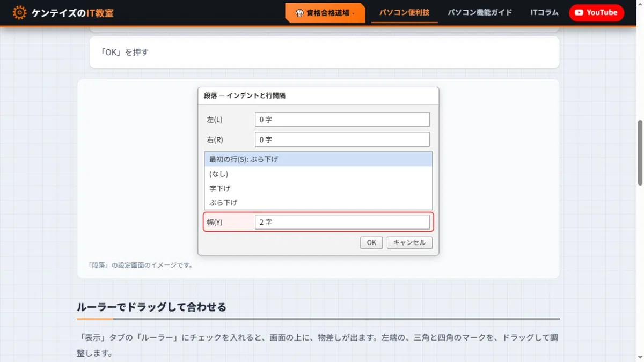The width and height of the screenshot is (644, 362).
Task: Click the 左(L) indent input field
Action: click(x=342, y=120)
